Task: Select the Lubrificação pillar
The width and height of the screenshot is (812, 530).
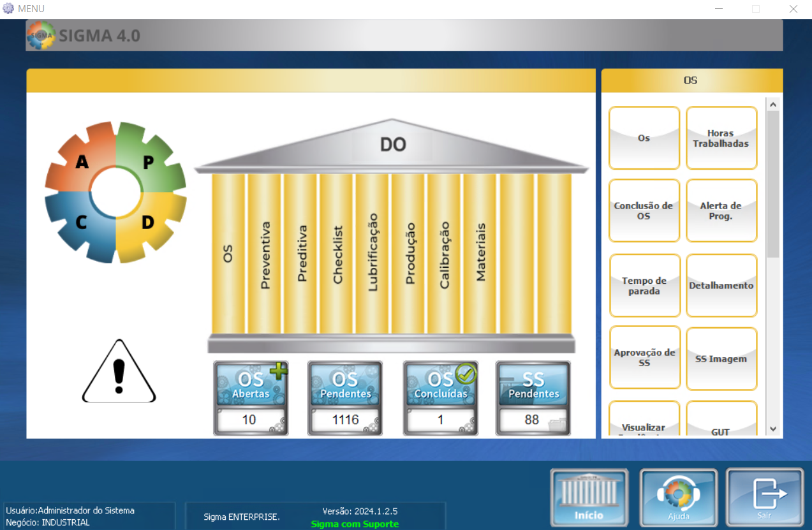Action: coord(373,254)
